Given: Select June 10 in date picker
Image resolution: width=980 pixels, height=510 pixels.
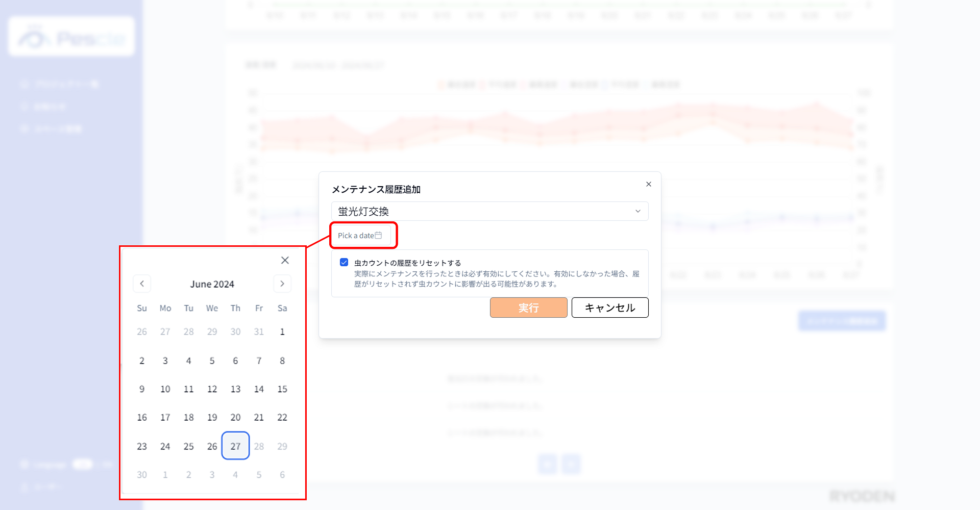Looking at the screenshot, I should [165, 389].
